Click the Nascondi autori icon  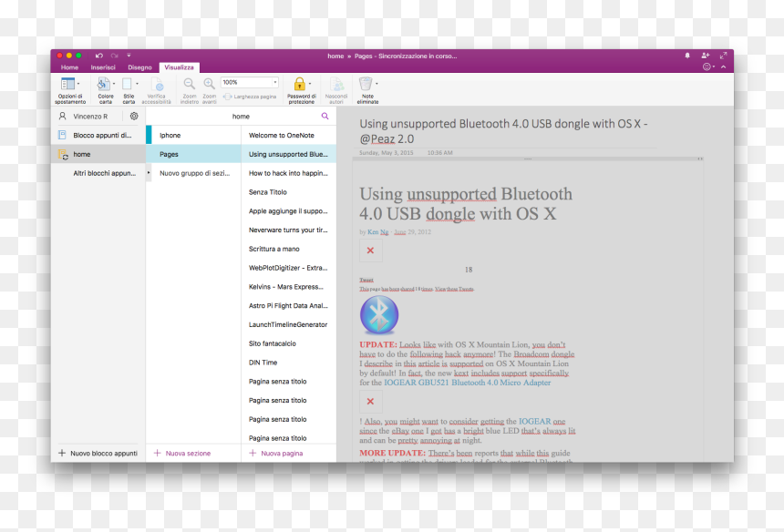[336, 84]
